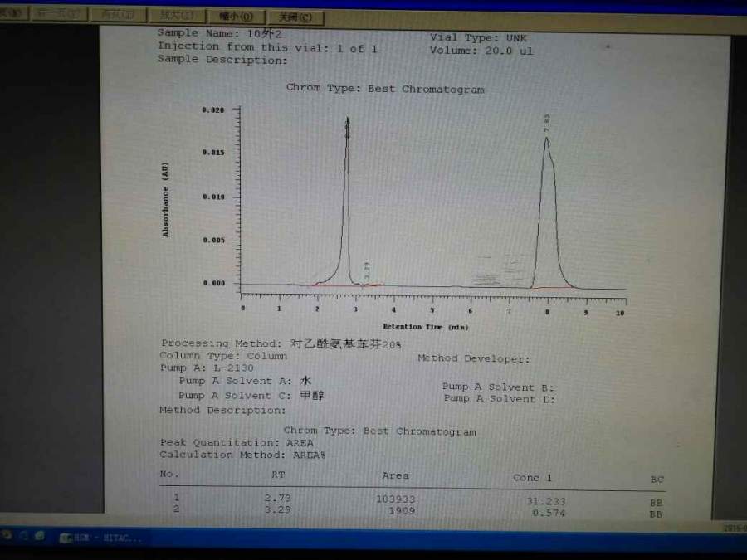Click the Conc value 0.574
The width and height of the screenshot is (747, 560).
(549, 513)
